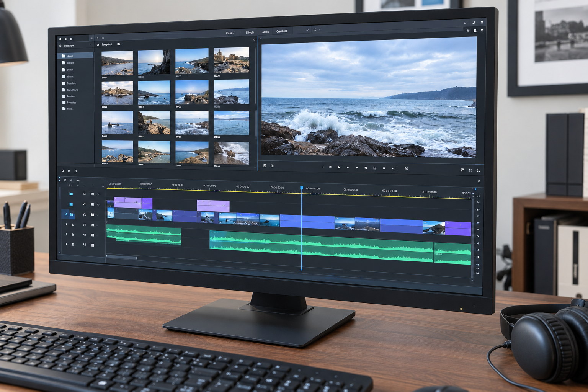Expand the Footage panel dropdown arrow
Screen dimensions: 588x392
[91, 45]
